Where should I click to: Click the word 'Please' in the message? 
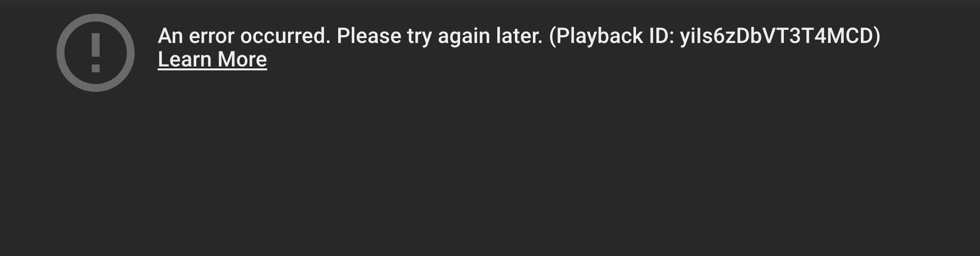point(369,36)
